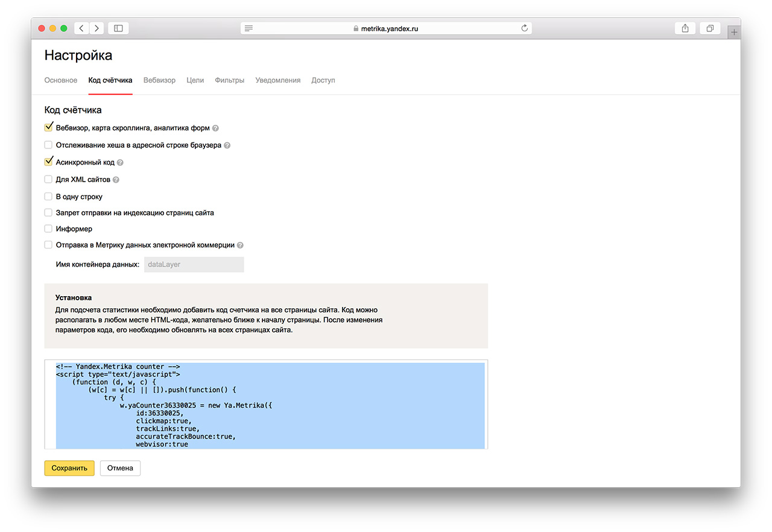
Task: Toggle the Safari sidebar icon
Action: pos(118,28)
